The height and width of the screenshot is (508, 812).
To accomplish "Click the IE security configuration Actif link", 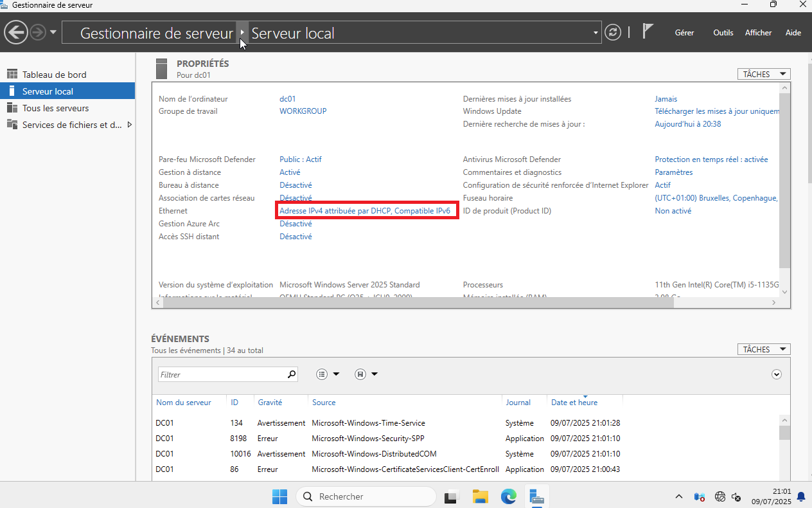I will (662, 185).
